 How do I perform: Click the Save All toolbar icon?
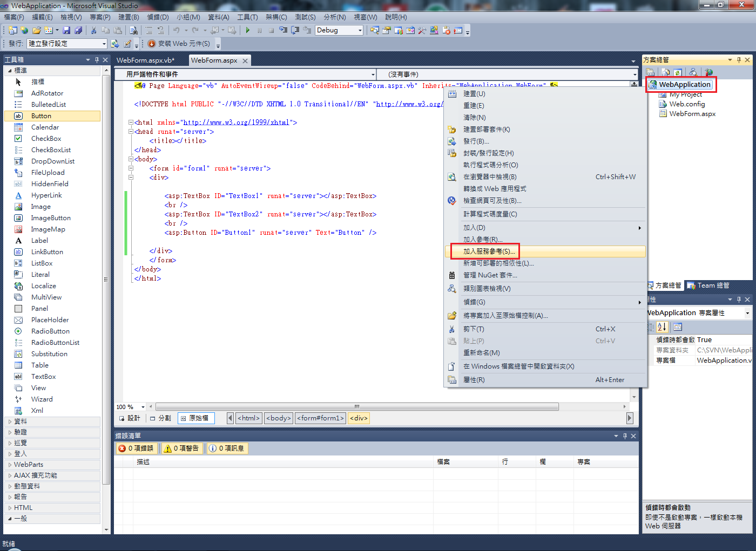pos(78,30)
